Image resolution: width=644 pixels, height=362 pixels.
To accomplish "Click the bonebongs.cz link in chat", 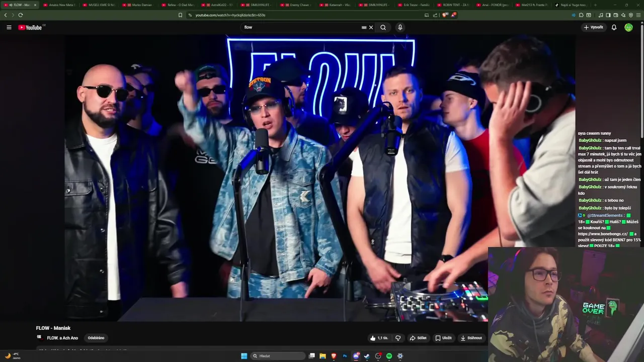I will [x=603, y=234].
